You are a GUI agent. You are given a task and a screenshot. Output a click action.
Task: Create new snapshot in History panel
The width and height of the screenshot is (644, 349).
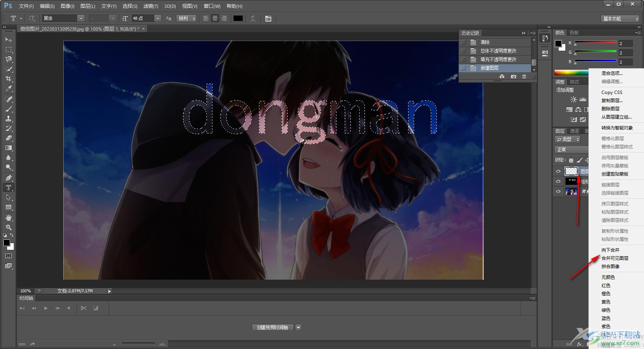[514, 76]
